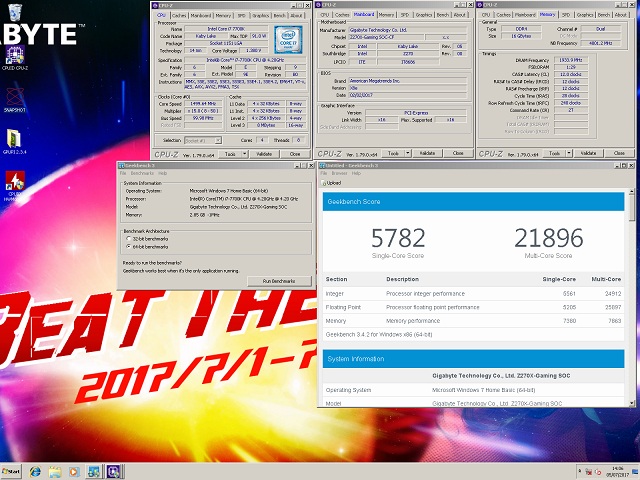Open the CPUID HWMonitor desktop shortcut
The width and height of the screenshot is (640, 480).
15,186
